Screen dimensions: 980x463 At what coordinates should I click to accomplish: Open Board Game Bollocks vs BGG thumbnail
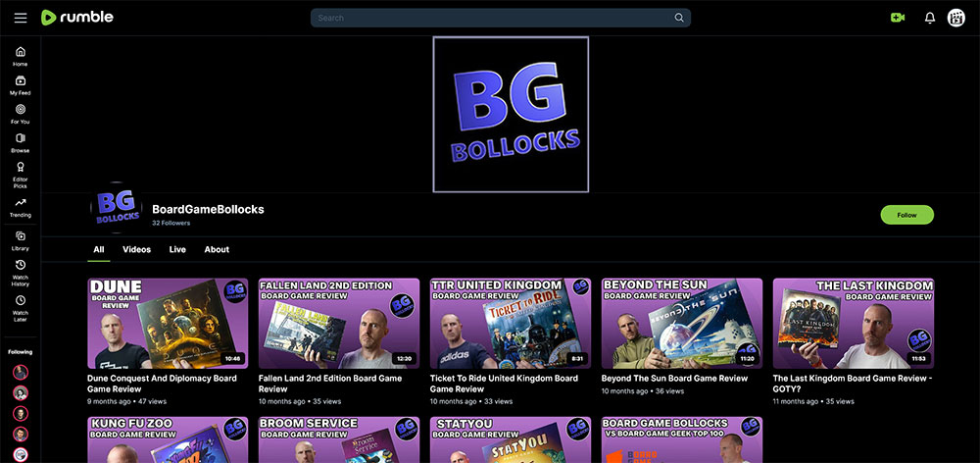pos(682,439)
